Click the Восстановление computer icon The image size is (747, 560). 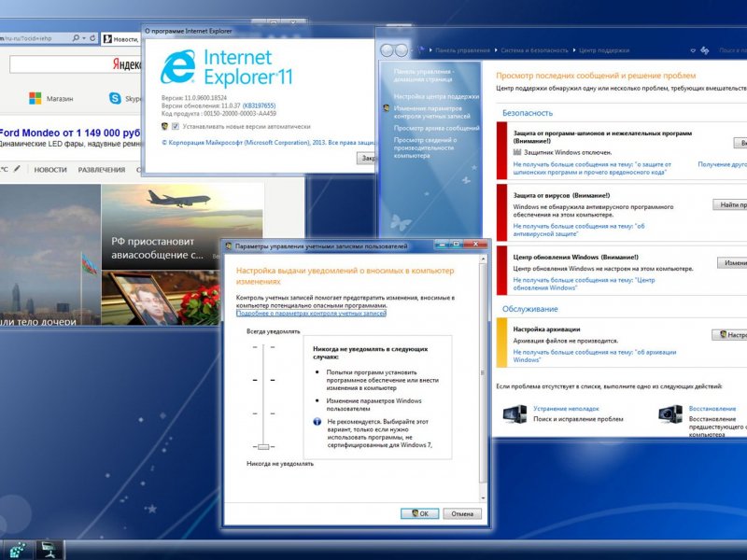[x=670, y=413]
